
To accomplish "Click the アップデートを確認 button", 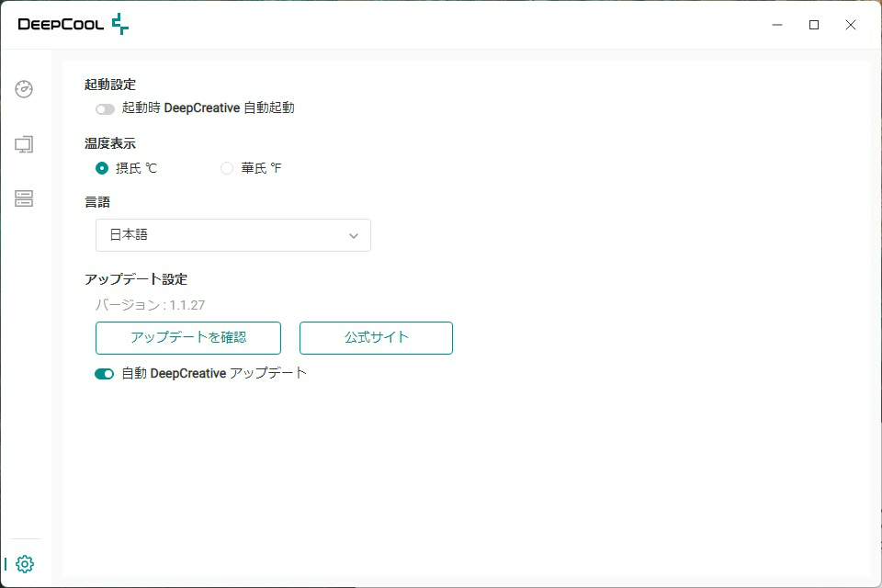I will coord(188,338).
